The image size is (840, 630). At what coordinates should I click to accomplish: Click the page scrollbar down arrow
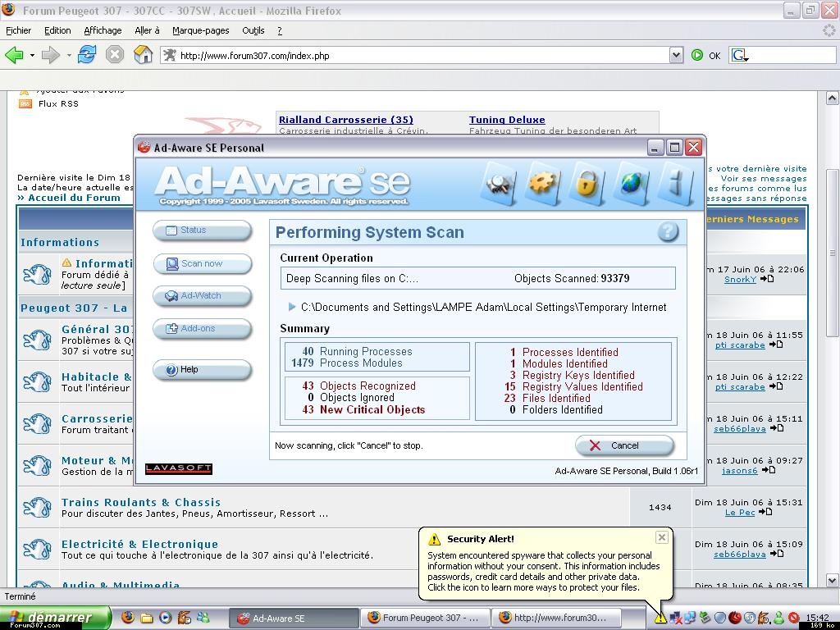(x=832, y=580)
